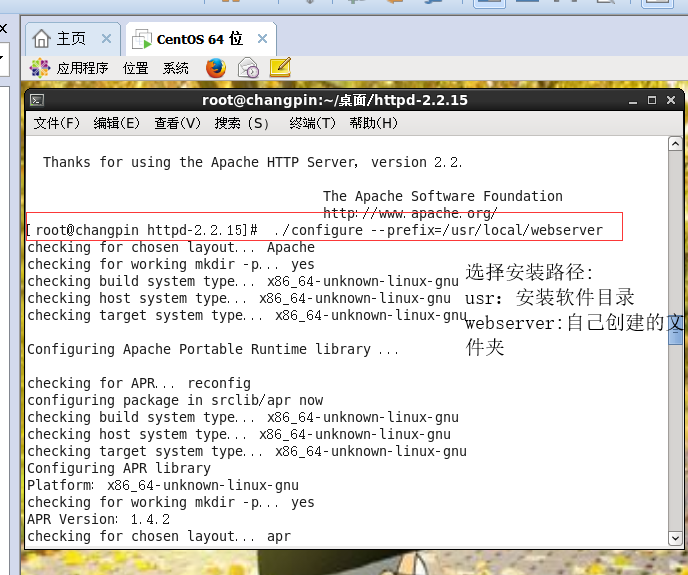Image resolution: width=688 pixels, height=575 pixels.
Task: Open the 终端(T) terminal menu
Action: [312, 123]
